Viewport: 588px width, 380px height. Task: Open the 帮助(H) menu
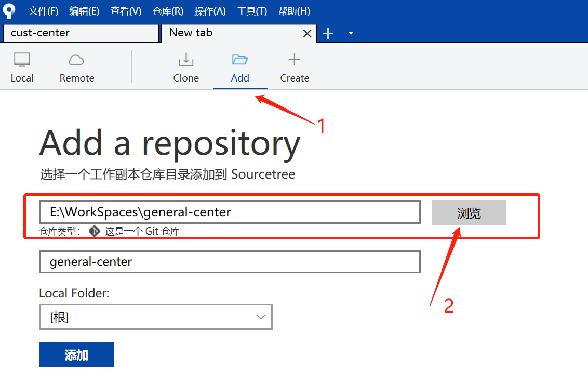pos(293,10)
